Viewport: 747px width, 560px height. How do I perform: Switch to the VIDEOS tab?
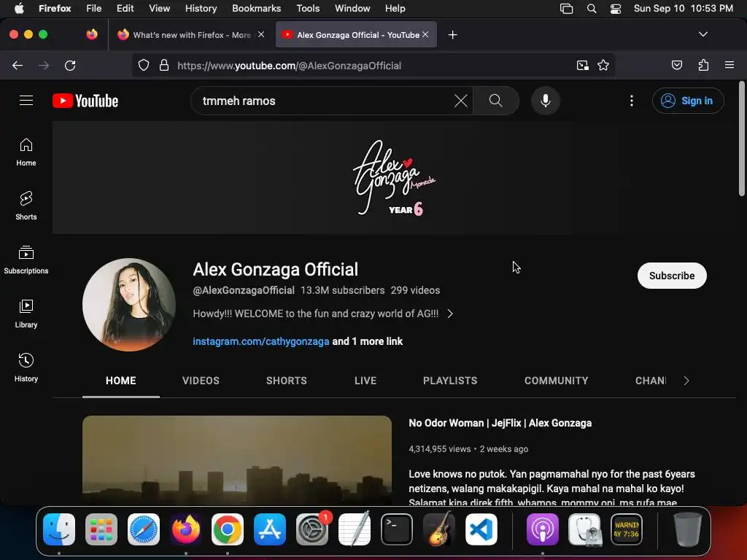tap(201, 381)
